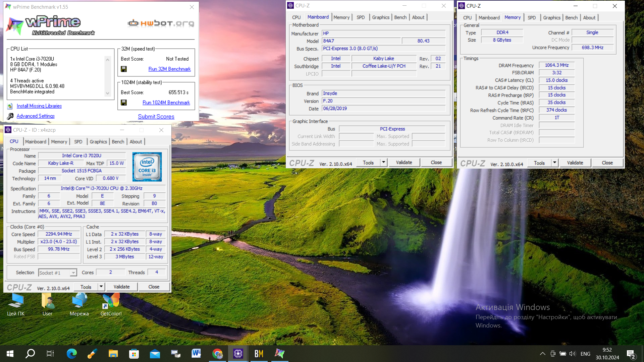Switch to wPrime on the taskbar

(280, 354)
